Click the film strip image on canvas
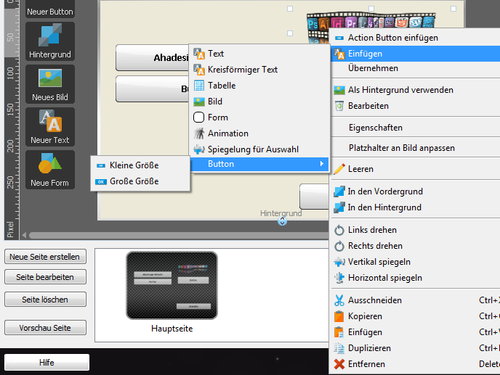The height and width of the screenshot is (375, 500). point(371,21)
